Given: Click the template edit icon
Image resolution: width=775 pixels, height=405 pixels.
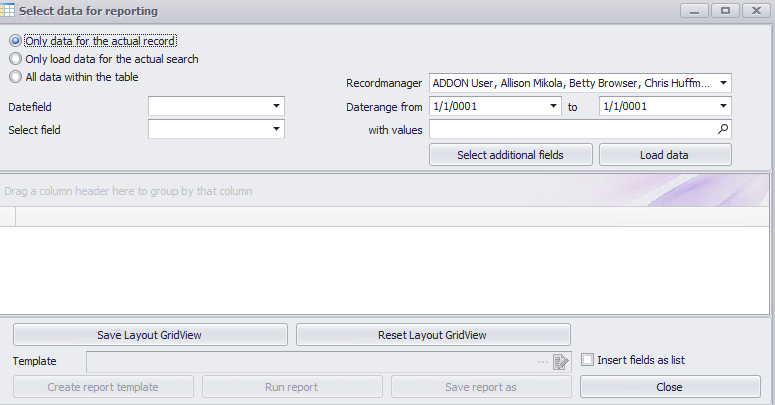Looking at the screenshot, I should [560, 361].
